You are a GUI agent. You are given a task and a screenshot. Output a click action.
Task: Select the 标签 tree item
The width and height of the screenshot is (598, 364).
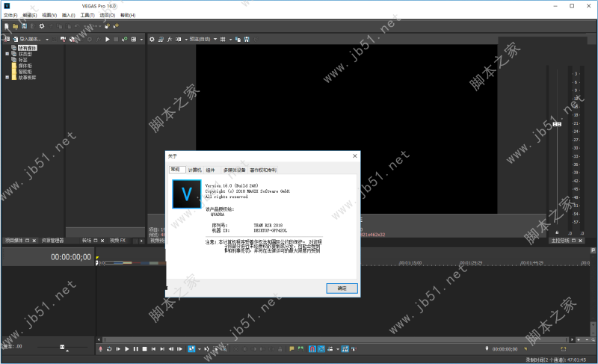point(23,60)
